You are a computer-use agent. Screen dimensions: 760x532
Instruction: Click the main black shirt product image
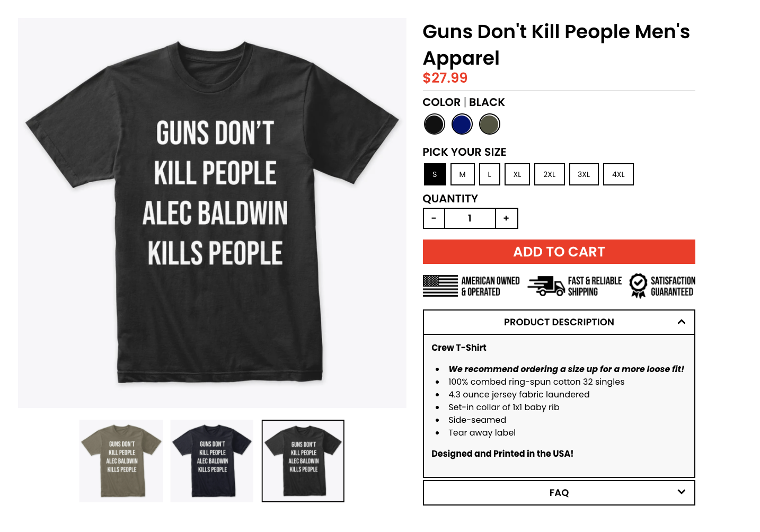212,213
